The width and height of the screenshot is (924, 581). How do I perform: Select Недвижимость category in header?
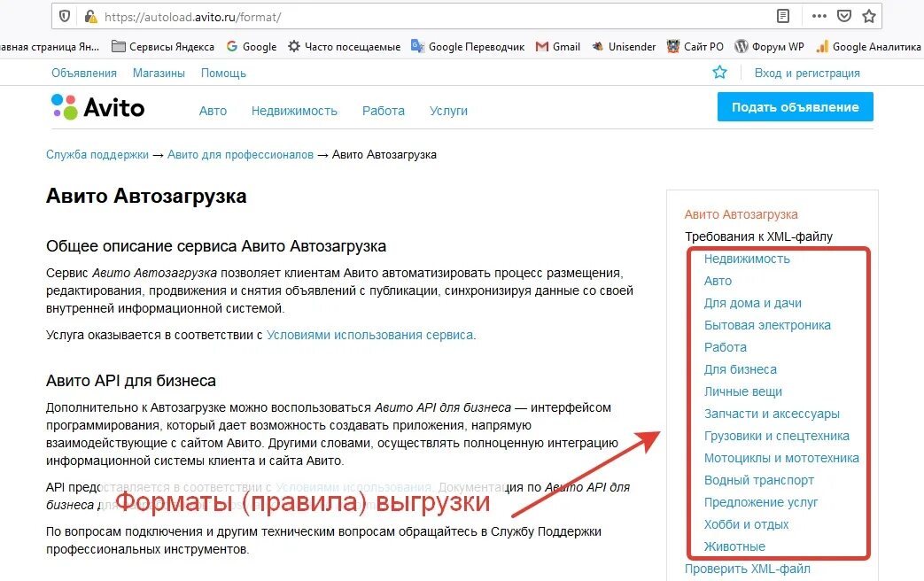coord(294,111)
